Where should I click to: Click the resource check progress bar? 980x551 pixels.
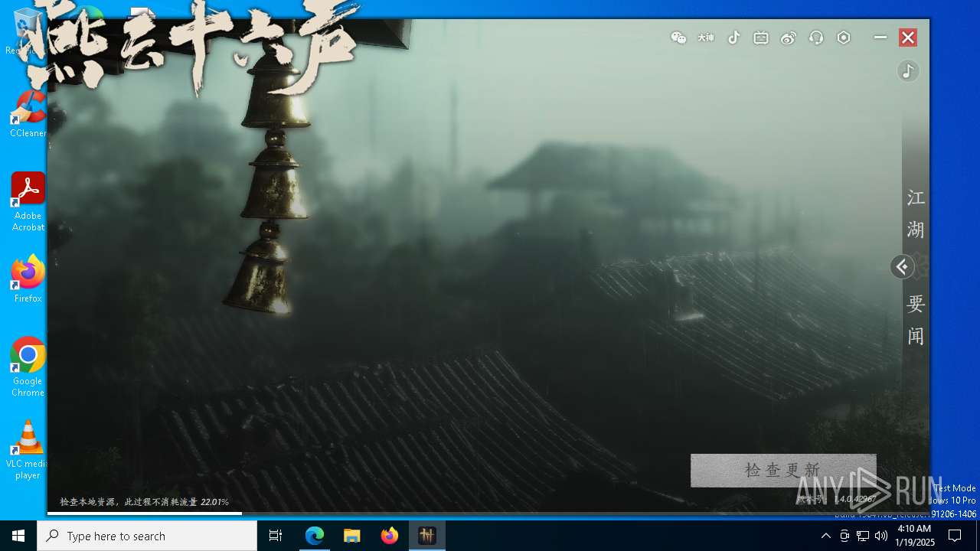(x=488, y=513)
